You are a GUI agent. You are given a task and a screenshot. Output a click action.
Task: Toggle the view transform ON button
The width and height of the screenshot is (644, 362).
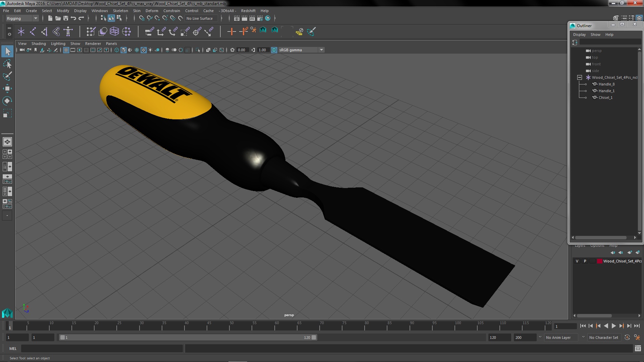coord(274,50)
